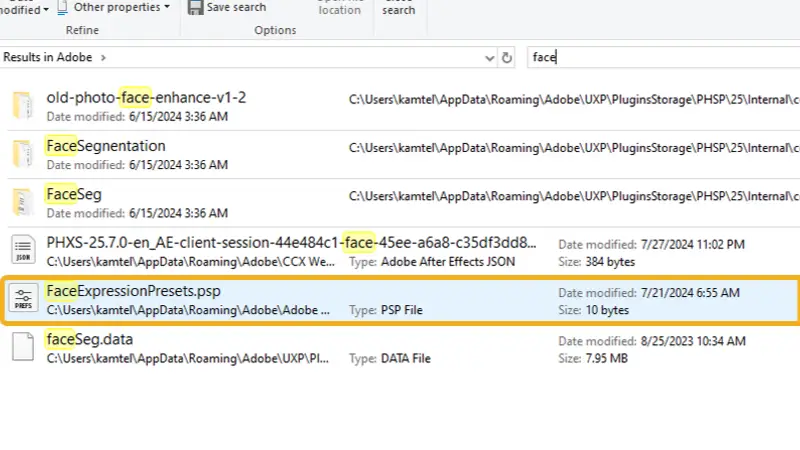Select the FaceSeg folder name
800x450 pixels.
(74, 194)
